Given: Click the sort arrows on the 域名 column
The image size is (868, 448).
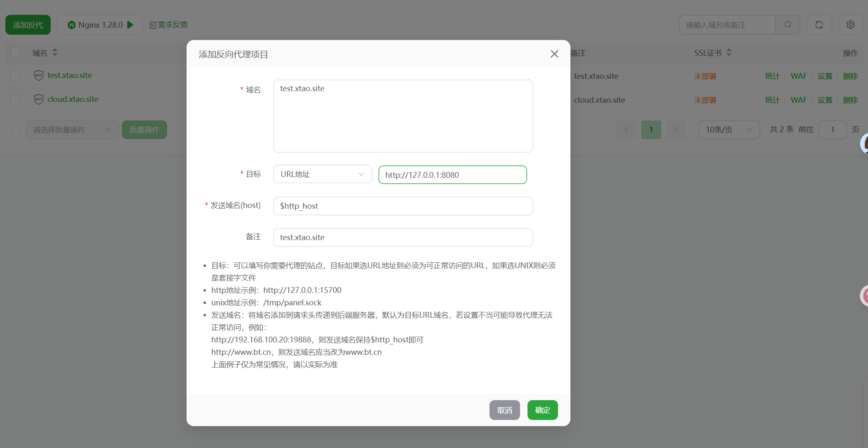Looking at the screenshot, I should (55, 53).
